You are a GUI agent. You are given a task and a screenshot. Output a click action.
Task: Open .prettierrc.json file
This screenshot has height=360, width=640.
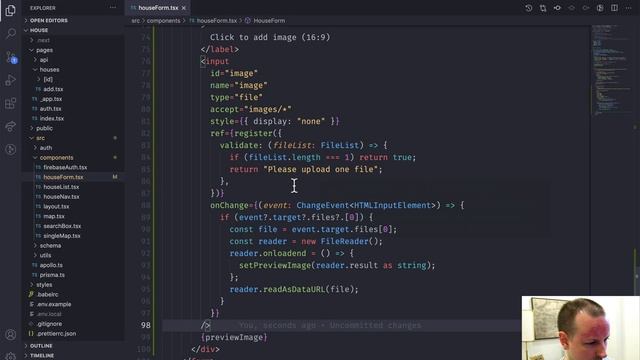[56, 333]
